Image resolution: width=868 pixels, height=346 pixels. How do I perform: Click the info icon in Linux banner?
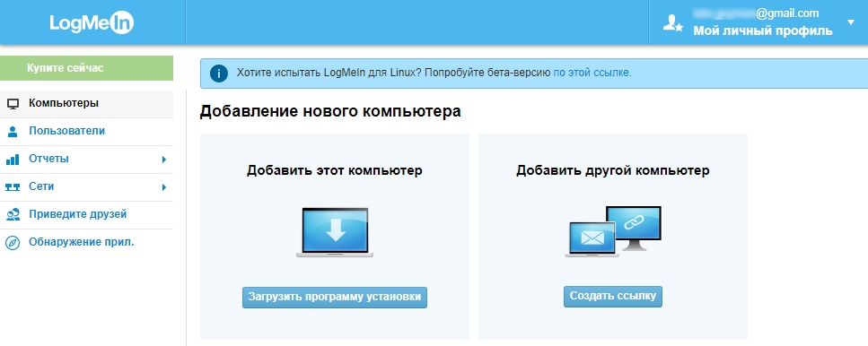pyautogui.click(x=219, y=73)
